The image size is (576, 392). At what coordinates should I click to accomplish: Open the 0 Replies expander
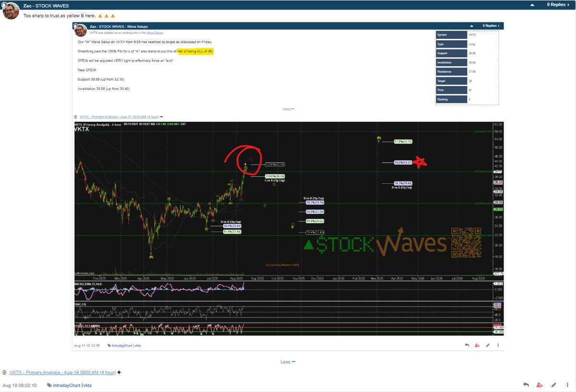pyautogui.click(x=557, y=5)
